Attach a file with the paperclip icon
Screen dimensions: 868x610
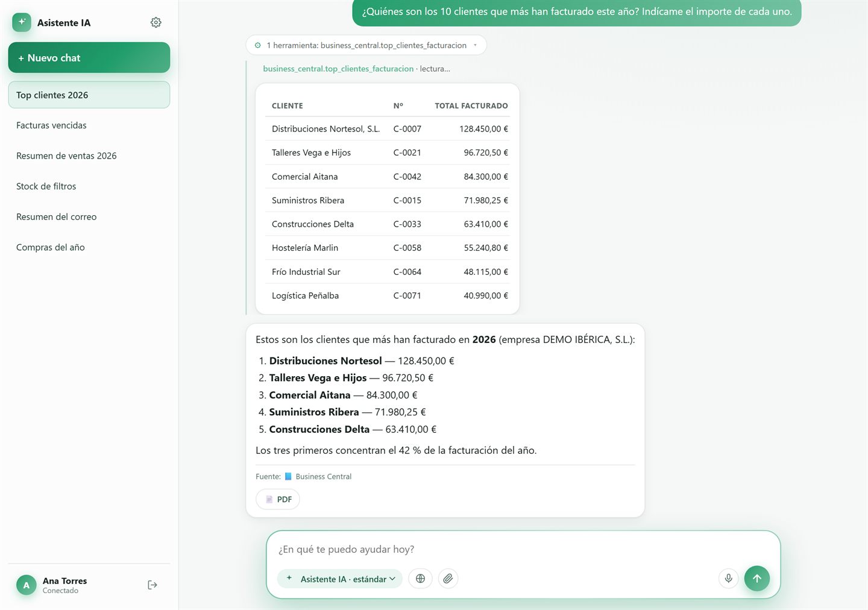[448, 579]
